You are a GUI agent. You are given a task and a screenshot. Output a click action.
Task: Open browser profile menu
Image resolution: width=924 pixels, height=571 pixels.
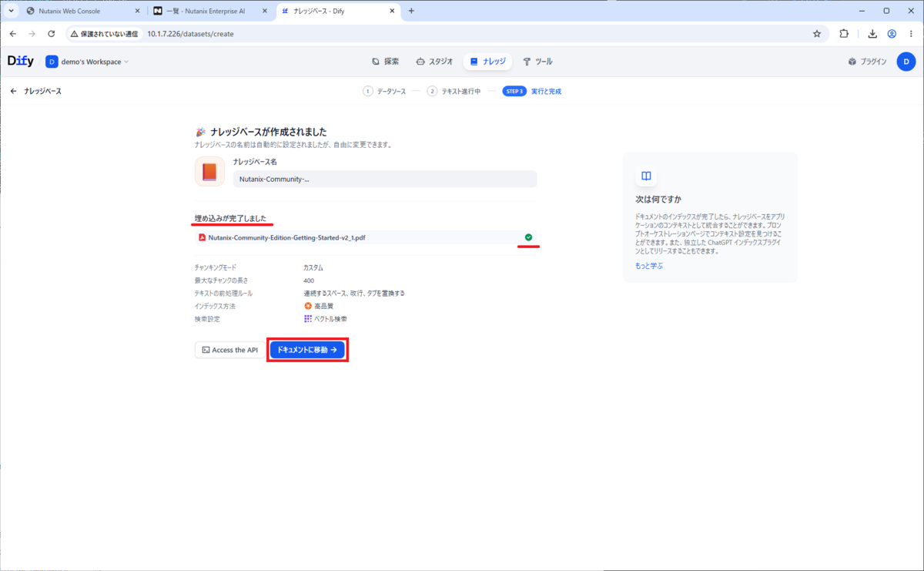click(x=892, y=34)
